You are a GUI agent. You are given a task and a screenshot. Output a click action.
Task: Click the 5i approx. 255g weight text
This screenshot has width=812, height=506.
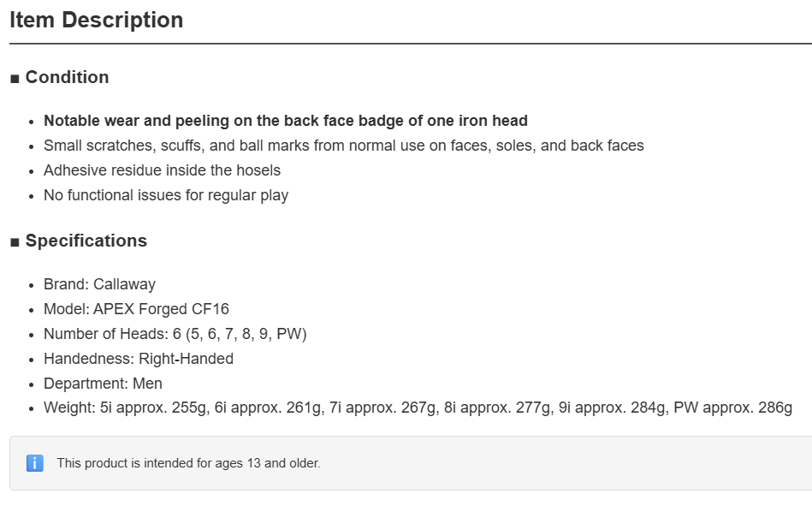point(154,408)
